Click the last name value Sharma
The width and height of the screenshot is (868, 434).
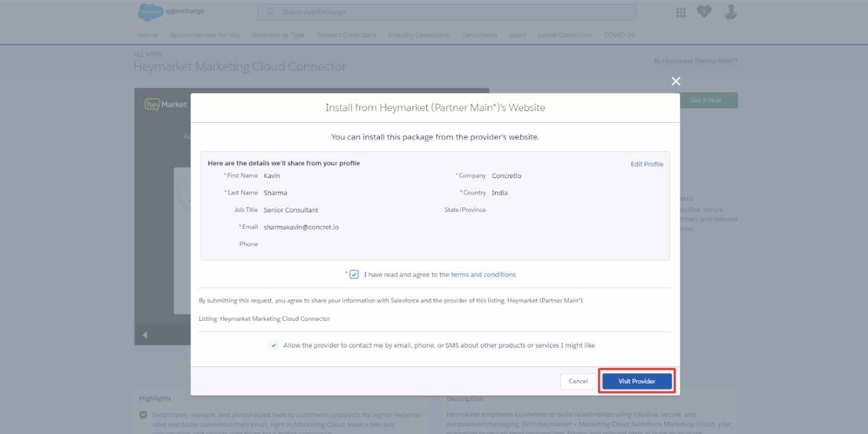coord(275,193)
